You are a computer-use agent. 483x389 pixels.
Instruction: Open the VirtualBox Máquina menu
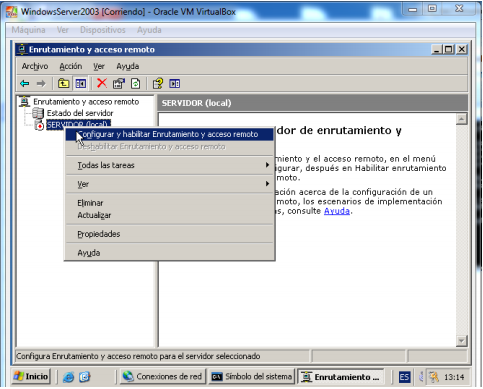point(28,30)
